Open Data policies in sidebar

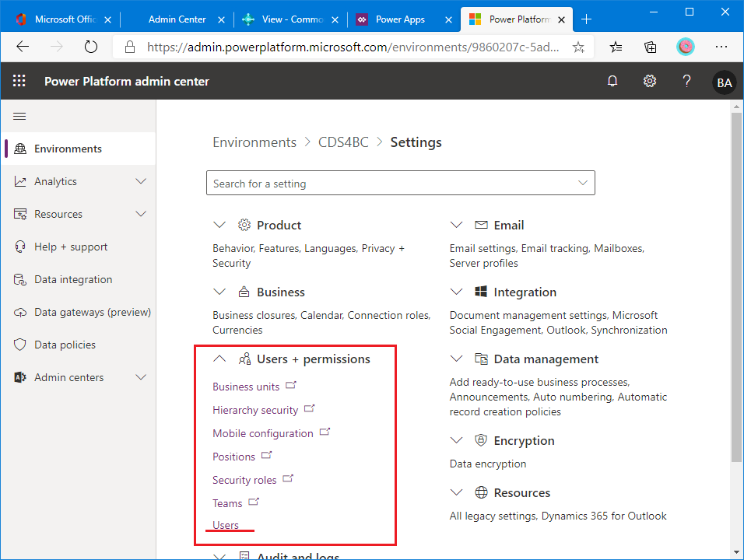pyautogui.click(x=79, y=345)
